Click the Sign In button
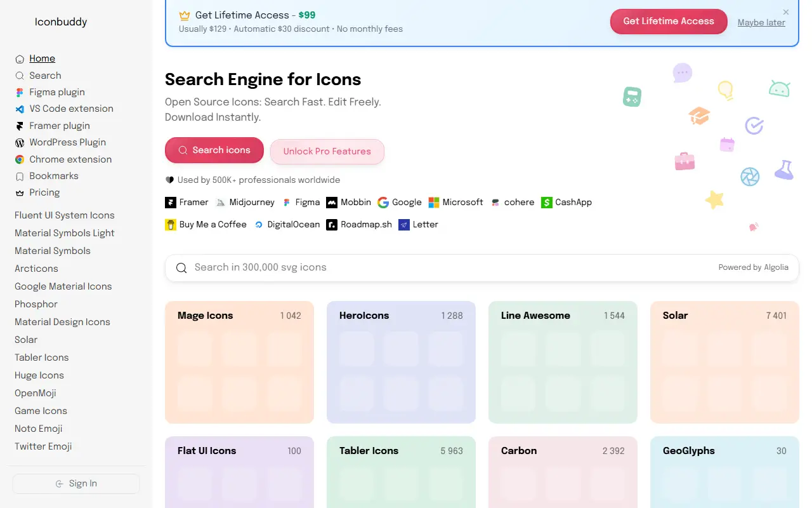Image resolution: width=812 pixels, height=508 pixels. (76, 484)
